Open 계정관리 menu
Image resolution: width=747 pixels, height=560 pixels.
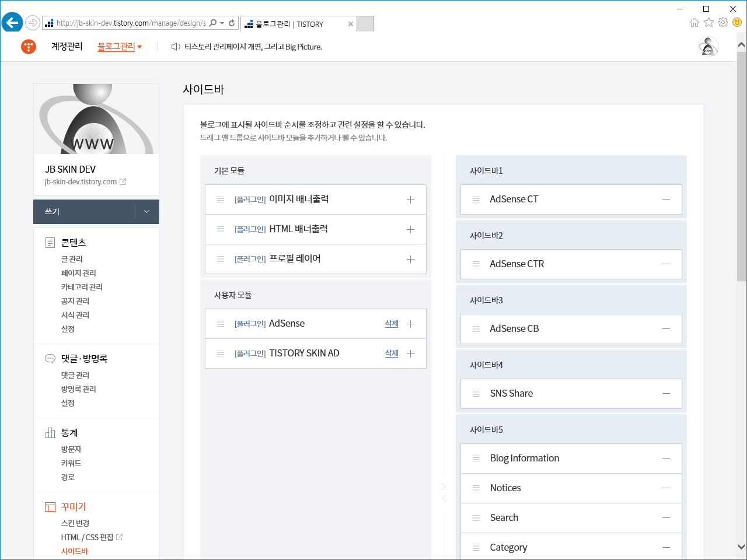tap(67, 47)
